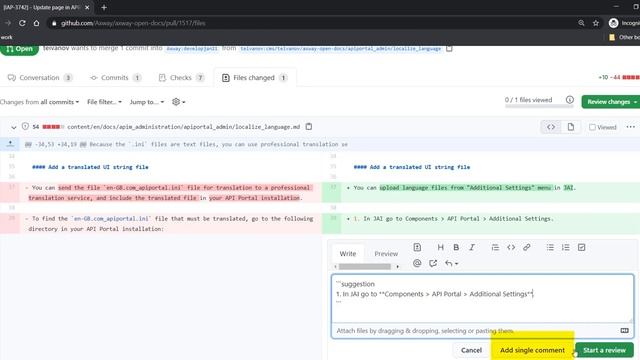Expand hidden lines above the diff hunk
The image size is (640, 360).
10,144
